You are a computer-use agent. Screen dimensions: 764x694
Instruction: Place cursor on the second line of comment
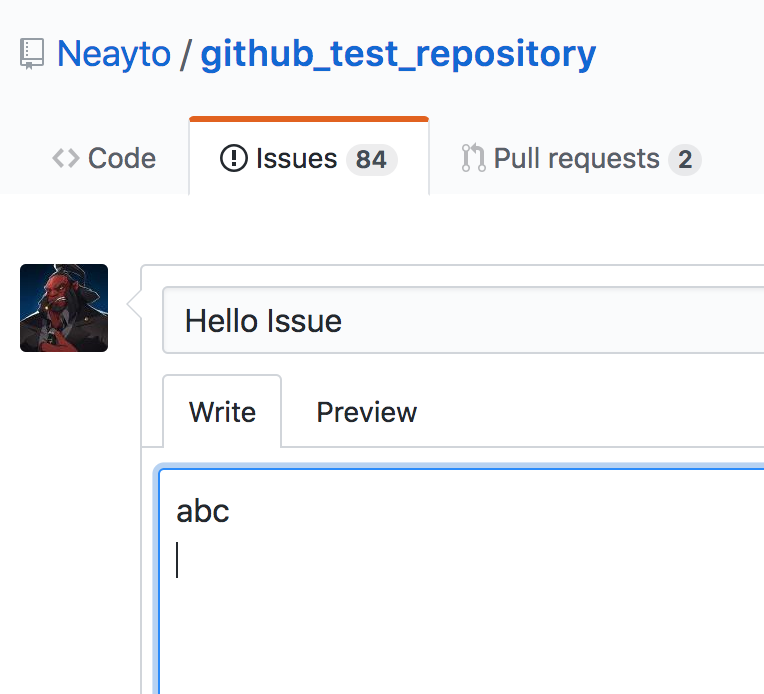point(177,560)
